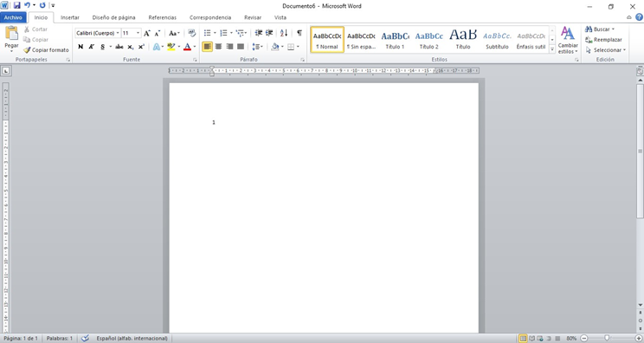Click the Buscar button
This screenshot has width=644, height=343.
coord(600,29)
